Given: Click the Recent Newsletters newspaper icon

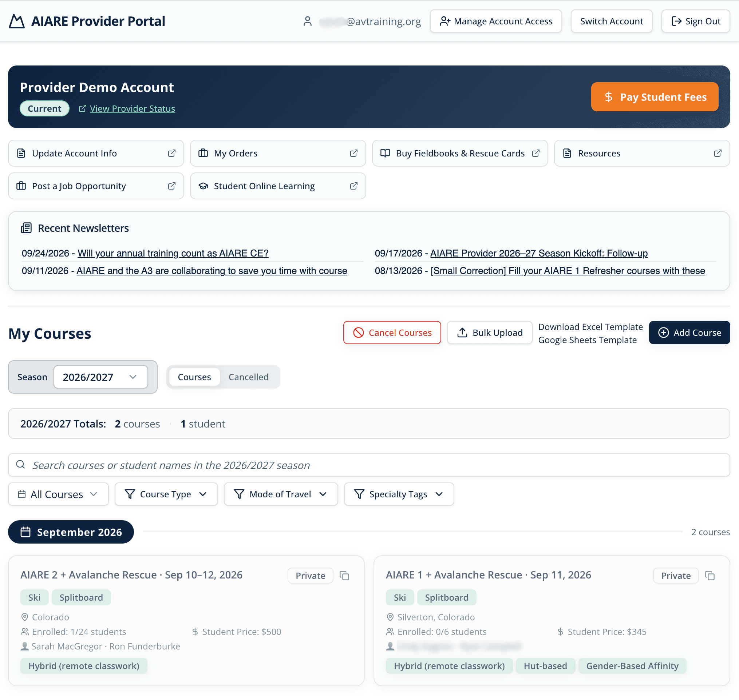Looking at the screenshot, I should coord(26,228).
